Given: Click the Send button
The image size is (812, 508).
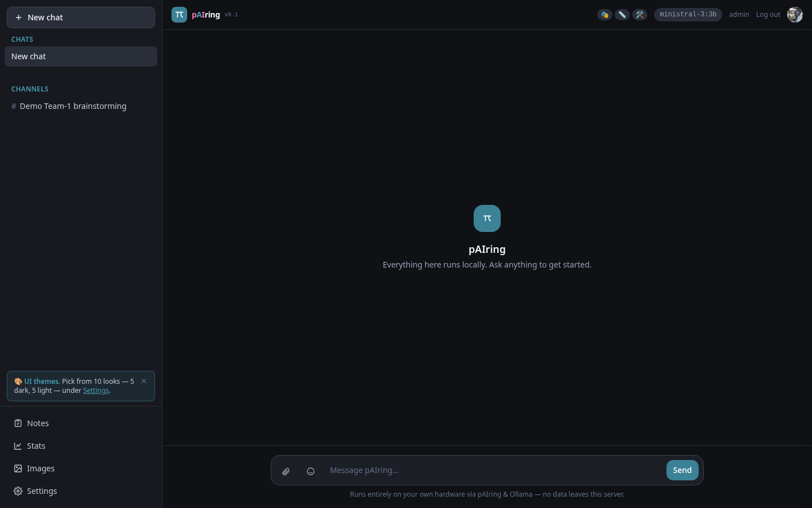Looking at the screenshot, I should (x=682, y=470).
